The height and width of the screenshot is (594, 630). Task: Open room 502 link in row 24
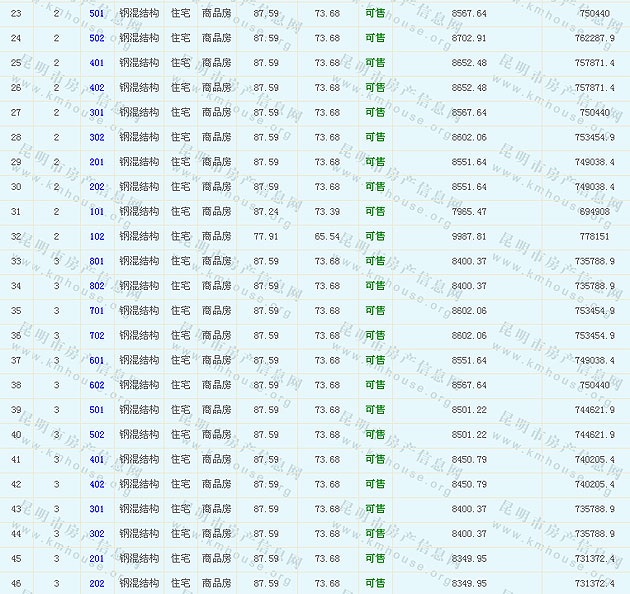pos(96,38)
